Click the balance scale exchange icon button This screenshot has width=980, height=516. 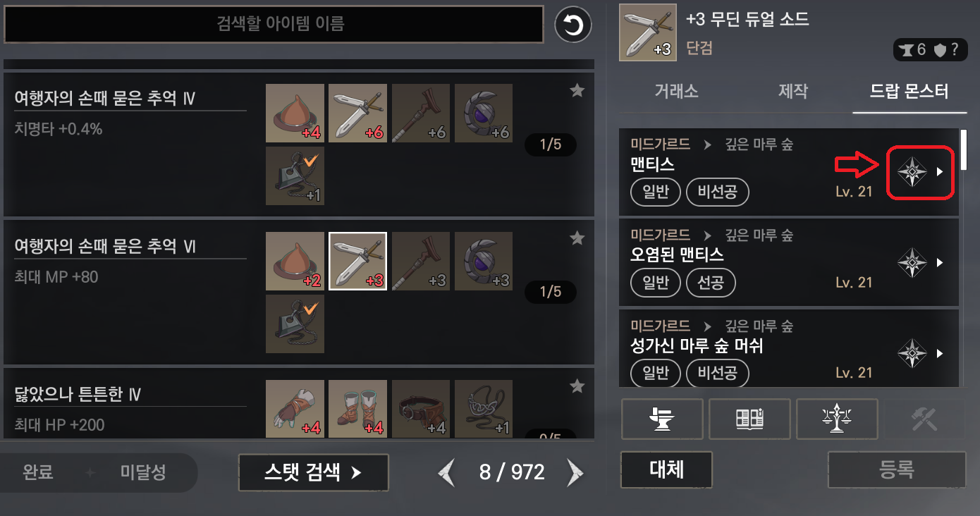pyautogui.click(x=837, y=419)
